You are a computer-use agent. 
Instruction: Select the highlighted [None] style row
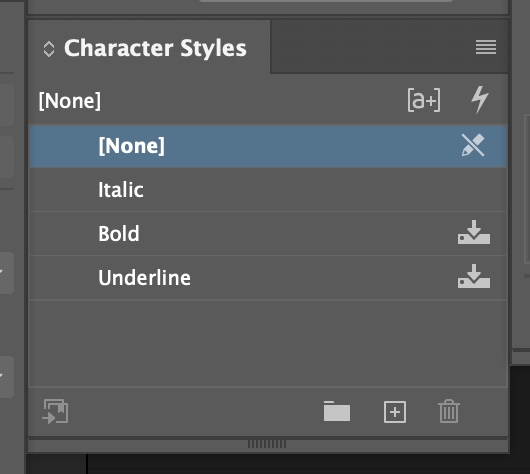click(x=268, y=146)
